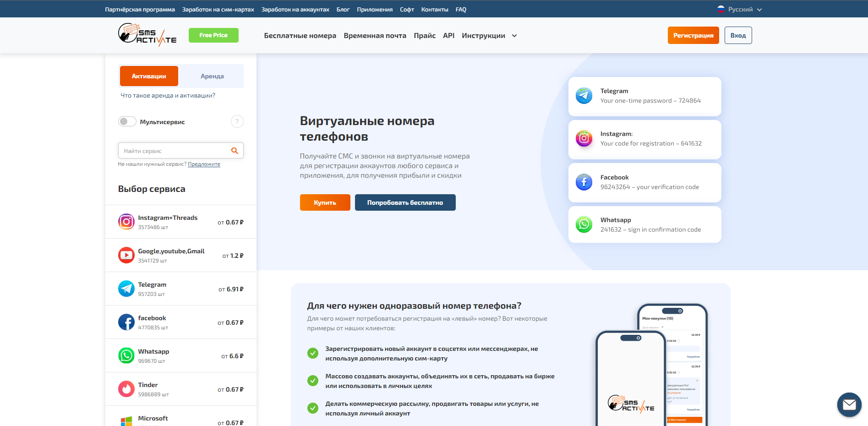Click Instagram icon in registration code card
The height and width of the screenshot is (426, 868).
click(584, 138)
